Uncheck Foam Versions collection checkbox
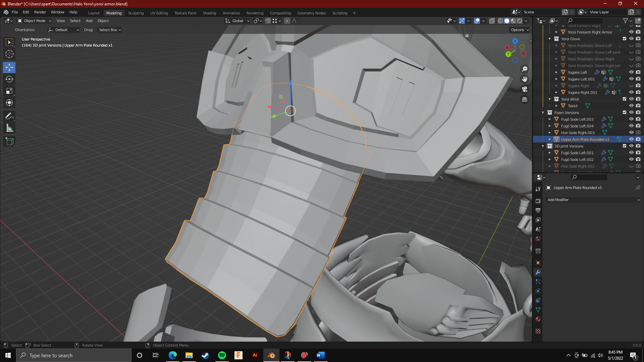Viewport: 644px width, 362px height. coord(625,112)
